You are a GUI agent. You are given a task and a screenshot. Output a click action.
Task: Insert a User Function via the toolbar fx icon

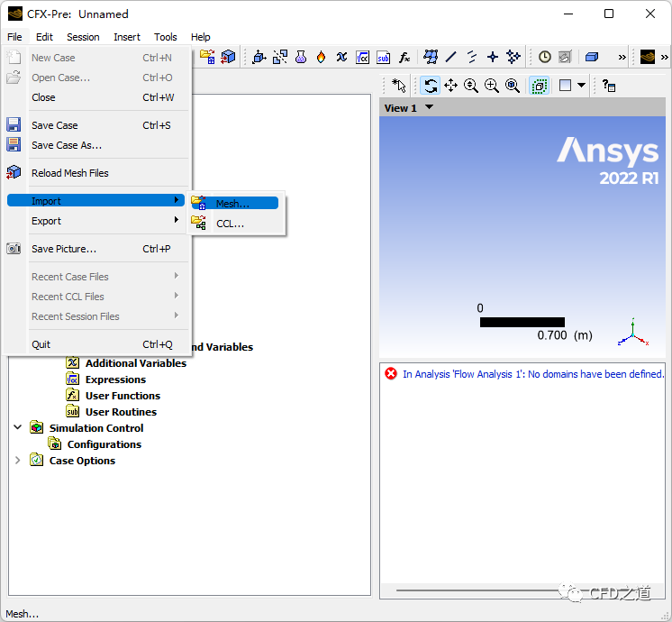click(x=404, y=57)
